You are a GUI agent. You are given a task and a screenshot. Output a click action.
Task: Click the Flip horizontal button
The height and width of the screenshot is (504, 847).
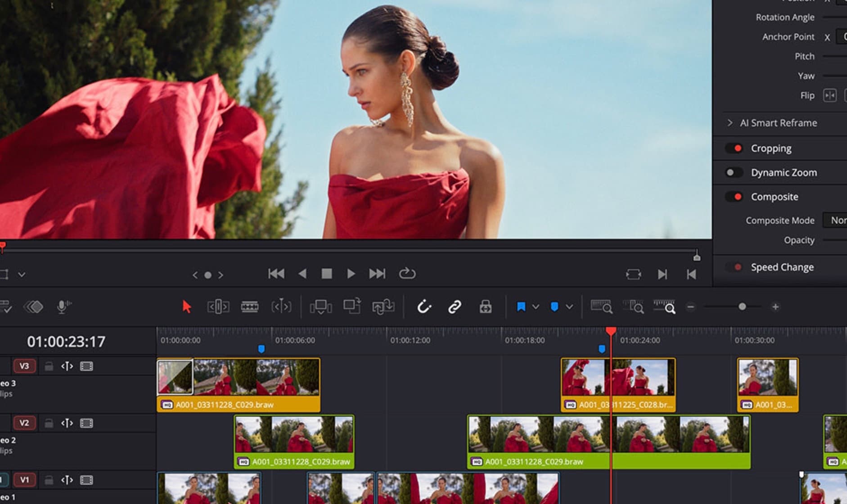[830, 95]
